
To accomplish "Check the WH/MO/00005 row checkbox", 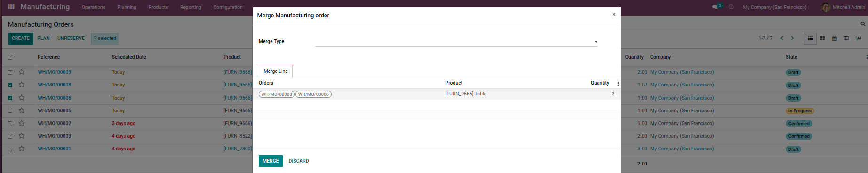I will (10, 111).
